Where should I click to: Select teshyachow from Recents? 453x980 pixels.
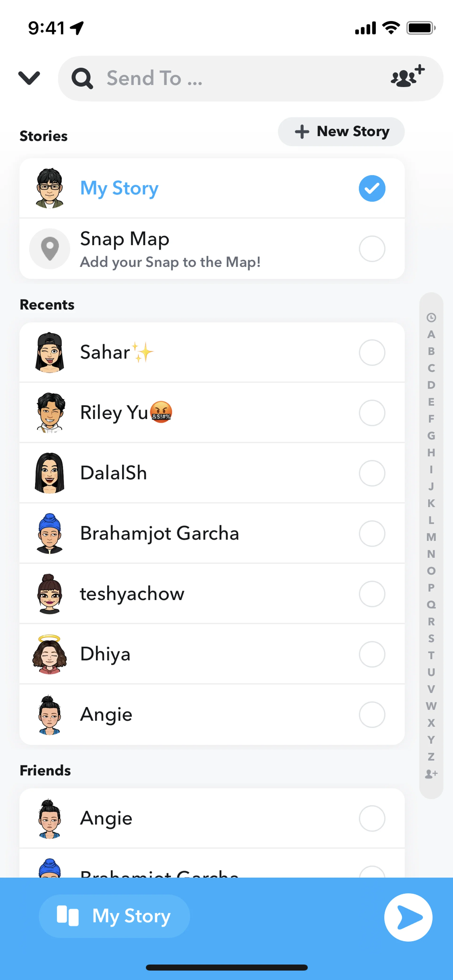(x=372, y=594)
